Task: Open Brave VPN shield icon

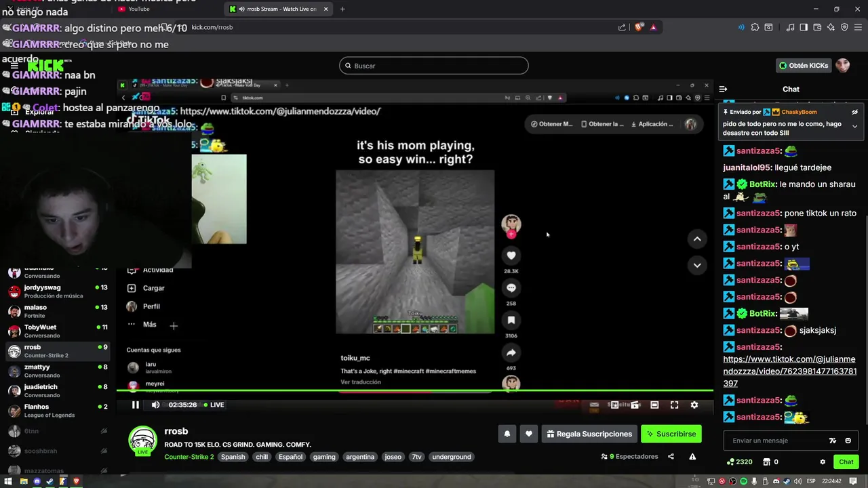Action: point(844,27)
